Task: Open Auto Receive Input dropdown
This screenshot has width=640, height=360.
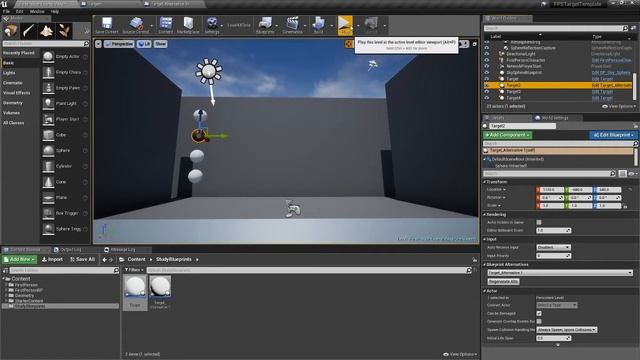Action: pyautogui.click(x=553, y=247)
